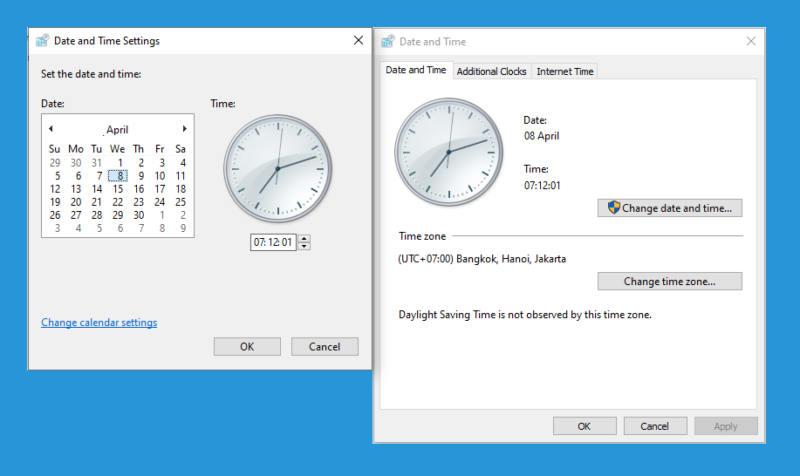The image size is (800, 476).
Task: Select the Date and Time tab
Action: 416,70
